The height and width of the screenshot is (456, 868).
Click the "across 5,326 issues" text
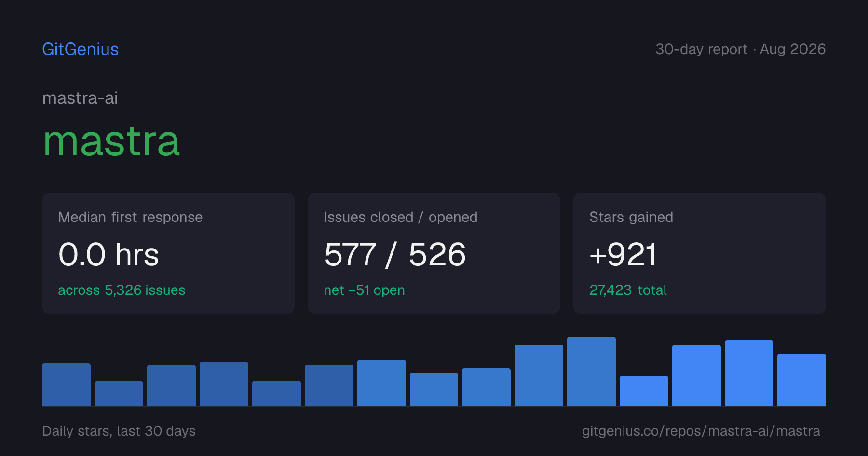[122, 290]
